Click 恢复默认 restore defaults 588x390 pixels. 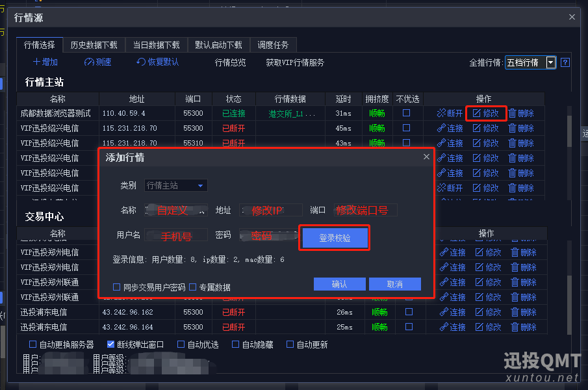click(157, 62)
